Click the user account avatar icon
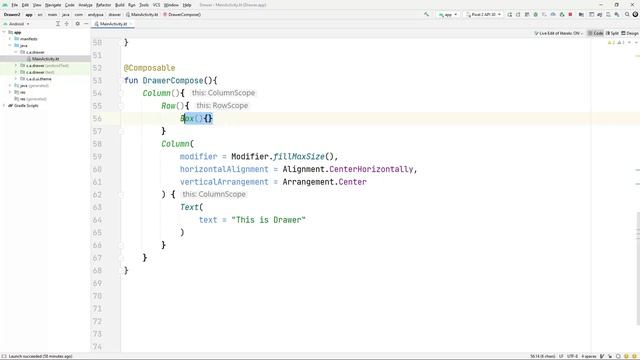The image size is (640, 360). [635, 14]
